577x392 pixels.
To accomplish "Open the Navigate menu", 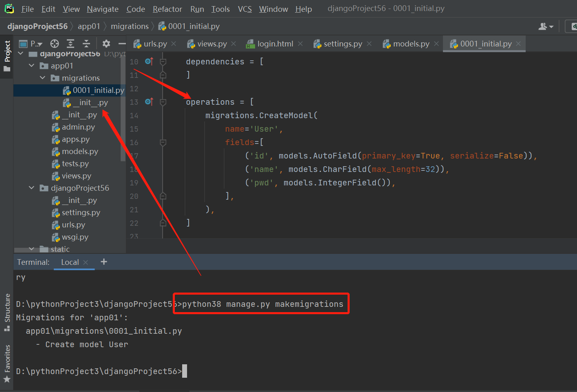I will [103, 9].
